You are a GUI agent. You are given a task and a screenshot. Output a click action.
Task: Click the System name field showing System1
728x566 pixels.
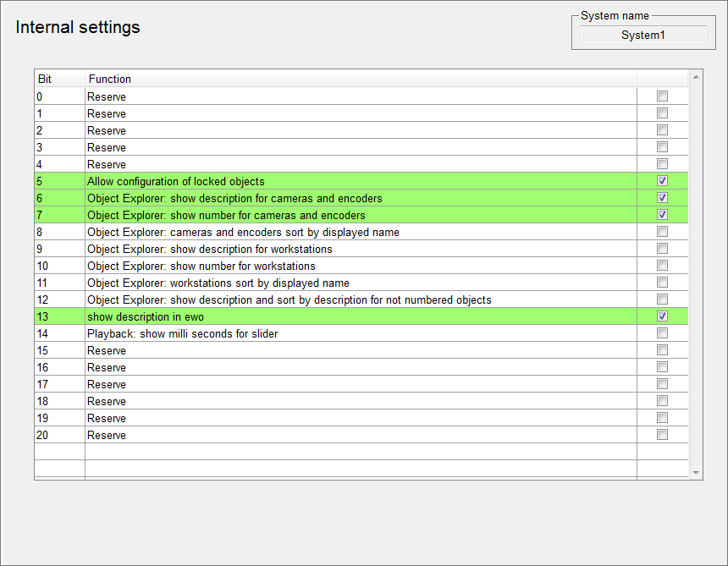pyautogui.click(x=643, y=35)
